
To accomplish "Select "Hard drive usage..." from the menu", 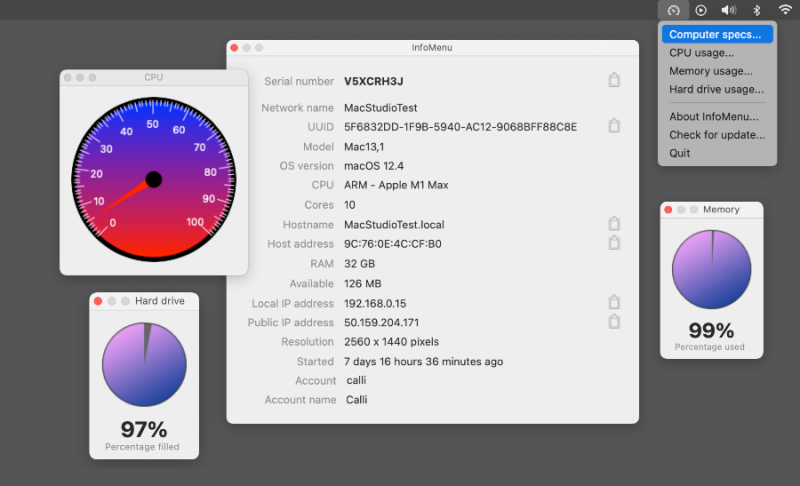I will (x=716, y=89).
